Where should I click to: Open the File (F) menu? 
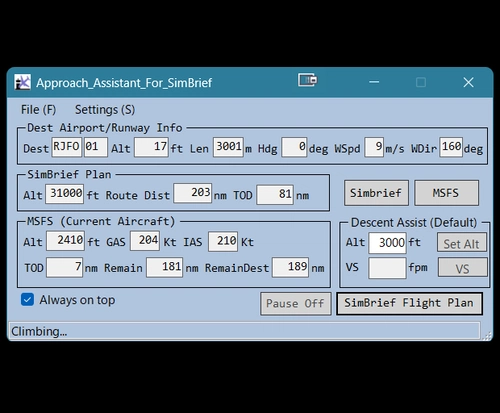pos(38,110)
